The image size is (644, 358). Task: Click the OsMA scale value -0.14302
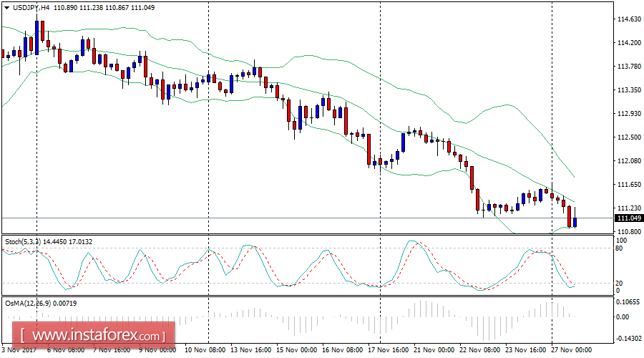[628, 339]
